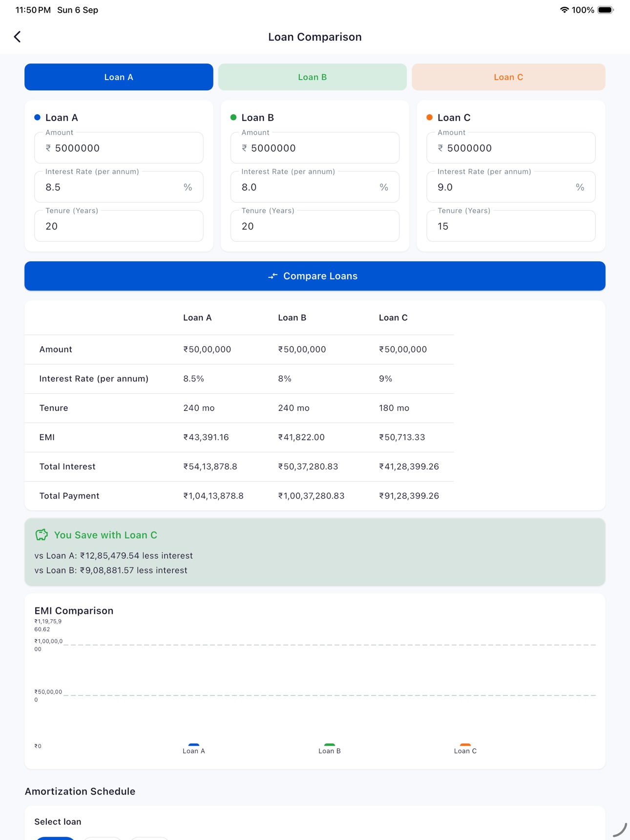Click the 180 mo tenure cell
The image size is (630, 840).
(x=394, y=408)
